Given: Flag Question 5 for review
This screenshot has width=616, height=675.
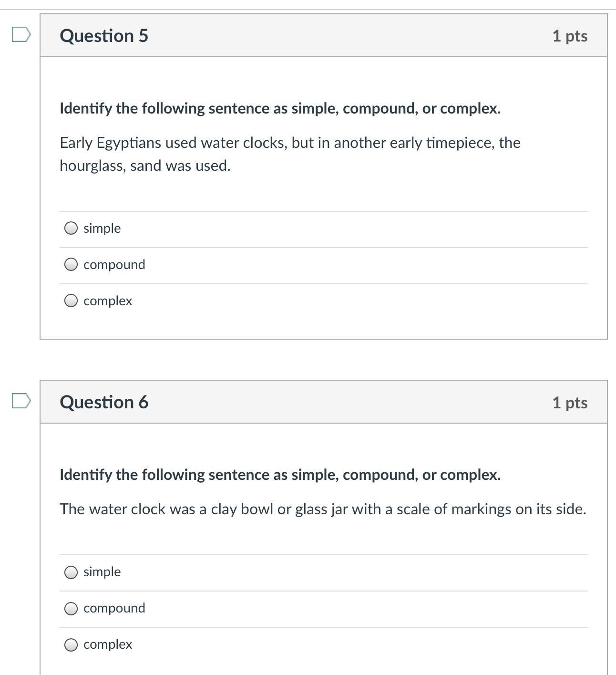Looking at the screenshot, I should 21,35.
